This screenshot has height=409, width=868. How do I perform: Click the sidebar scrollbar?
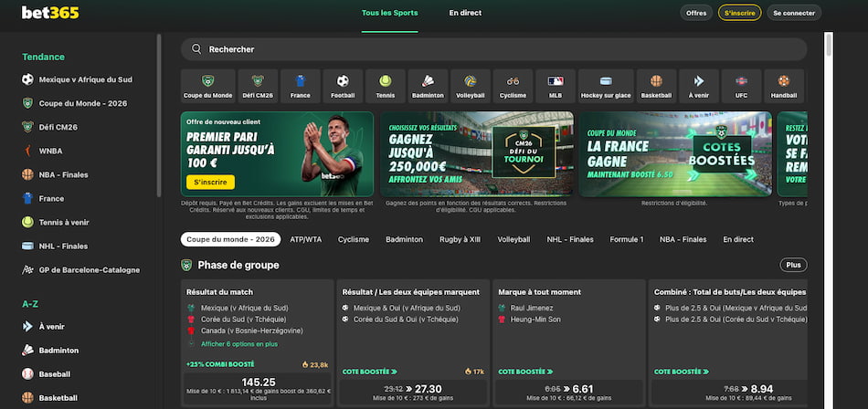pos(159,115)
